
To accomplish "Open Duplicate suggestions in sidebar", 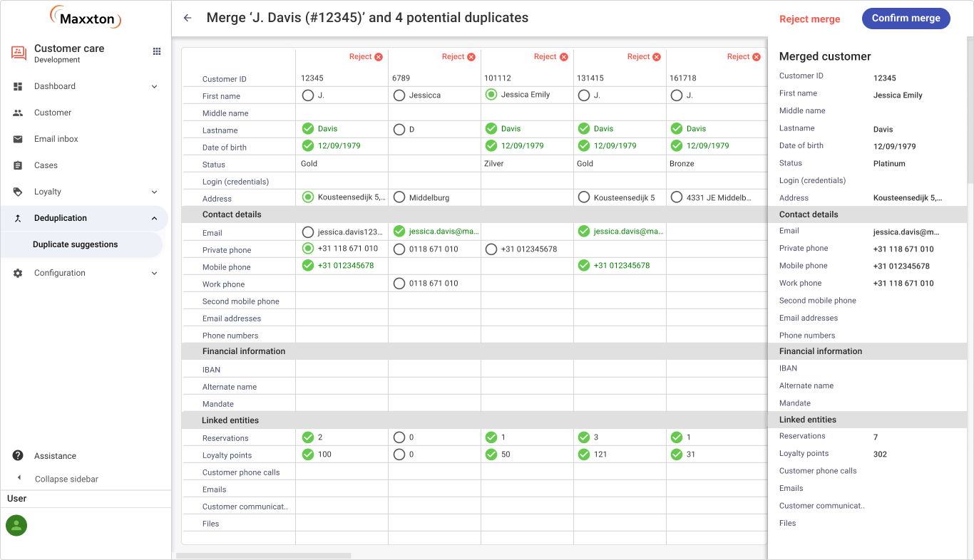I will click(x=76, y=244).
